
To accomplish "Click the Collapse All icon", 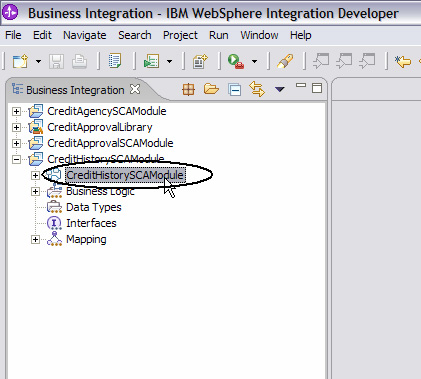I will (x=234, y=90).
